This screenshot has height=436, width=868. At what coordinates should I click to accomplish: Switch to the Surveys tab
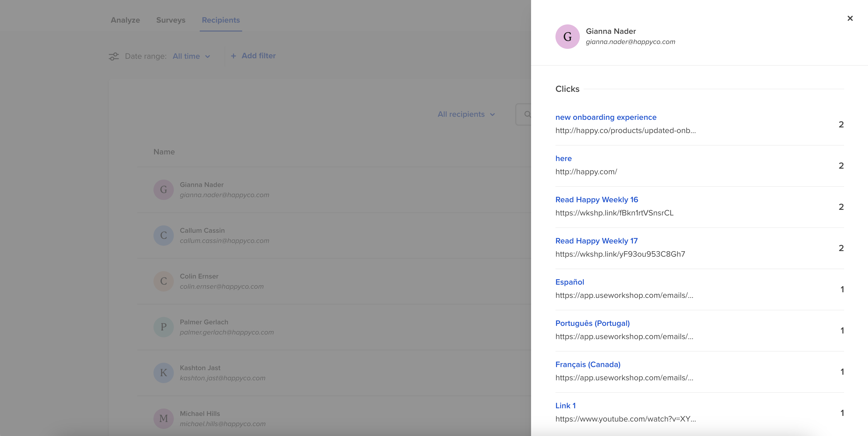(x=171, y=20)
